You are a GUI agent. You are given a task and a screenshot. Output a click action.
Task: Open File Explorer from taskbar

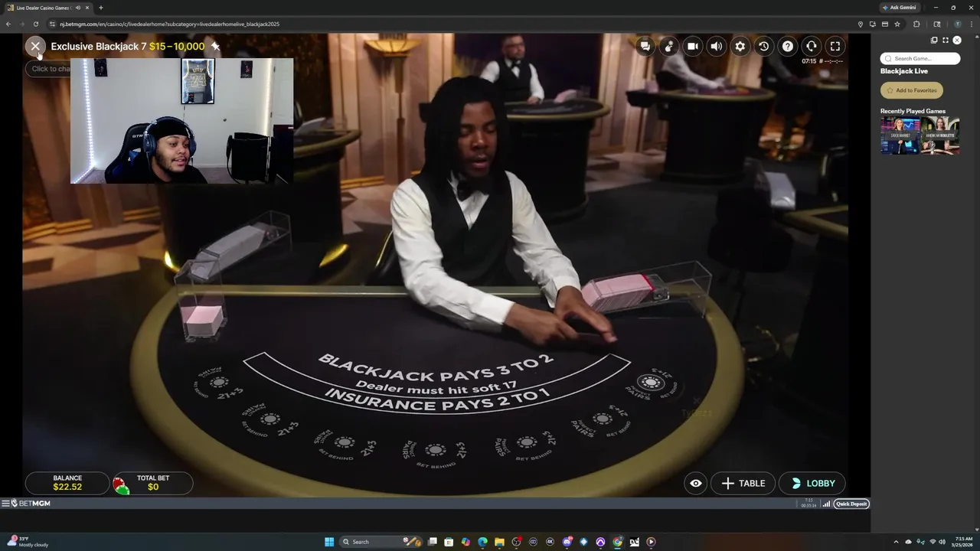(499, 542)
